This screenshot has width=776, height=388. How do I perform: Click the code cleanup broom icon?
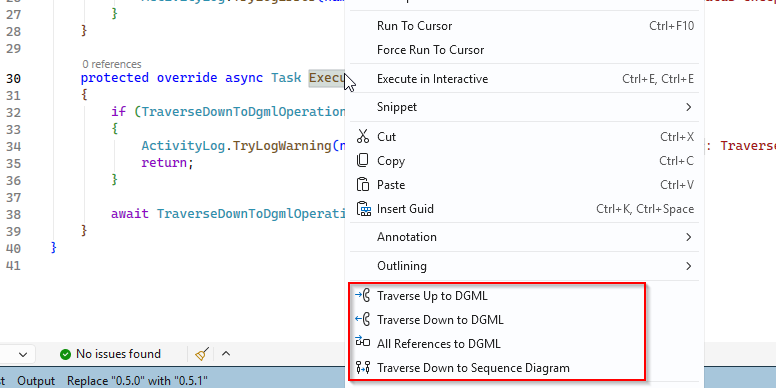[202, 354]
